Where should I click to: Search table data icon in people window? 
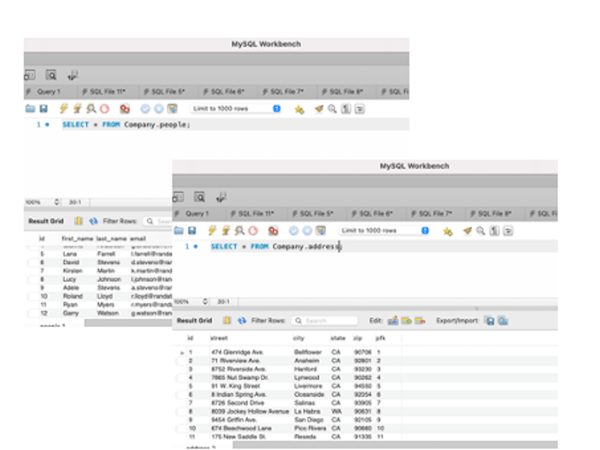click(x=51, y=75)
